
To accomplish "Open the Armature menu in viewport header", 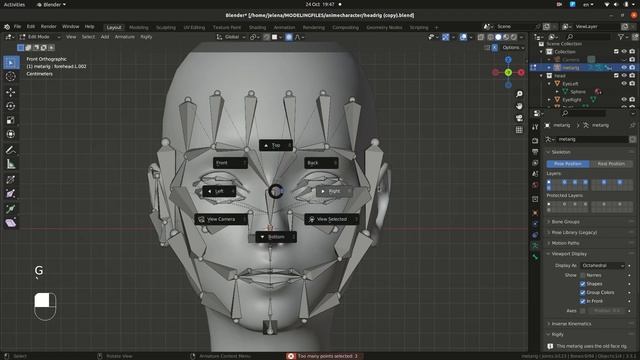I will point(124,37).
